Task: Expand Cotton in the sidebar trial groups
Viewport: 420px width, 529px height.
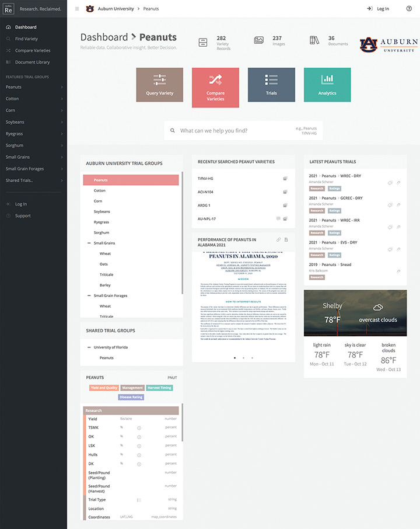Action: [62, 99]
